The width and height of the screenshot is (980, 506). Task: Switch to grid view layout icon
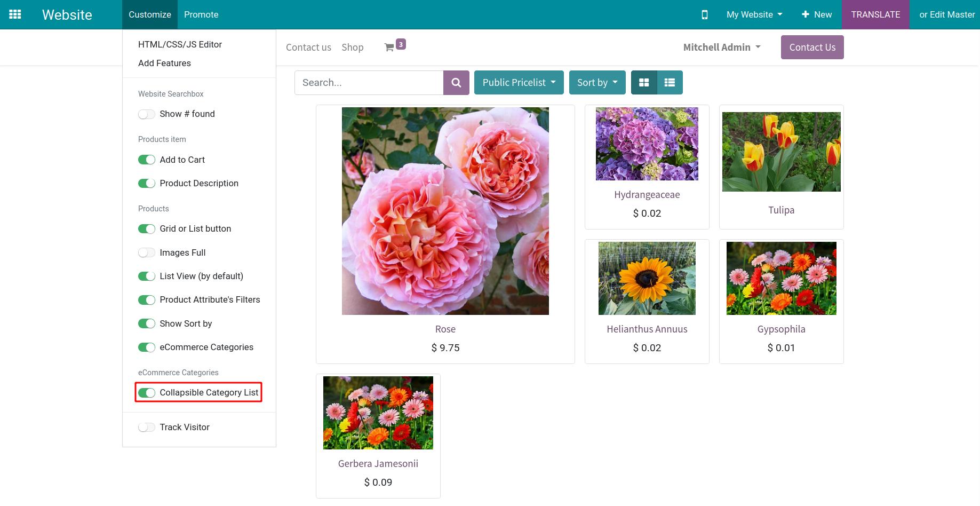(x=644, y=83)
